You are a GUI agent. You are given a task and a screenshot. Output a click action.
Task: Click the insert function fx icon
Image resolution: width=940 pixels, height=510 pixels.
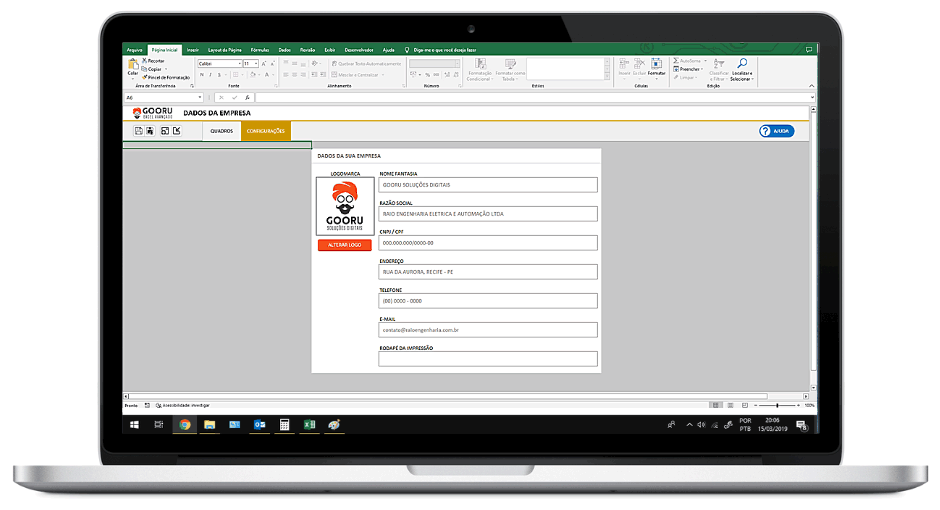pos(247,97)
